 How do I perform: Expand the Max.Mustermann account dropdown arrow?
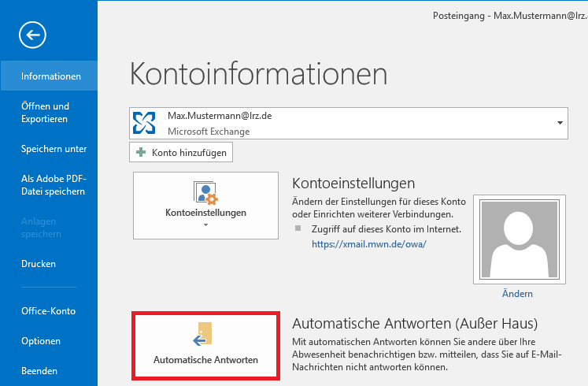tap(560, 124)
